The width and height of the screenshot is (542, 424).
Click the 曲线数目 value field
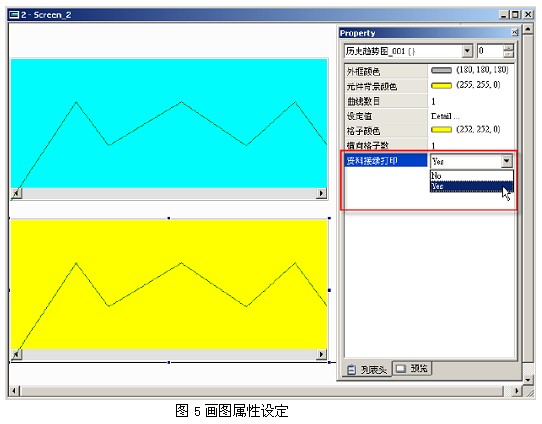[471, 101]
